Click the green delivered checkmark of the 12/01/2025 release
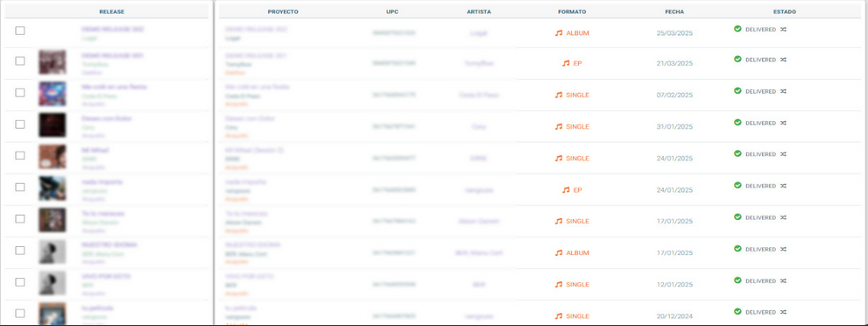Screen dimensions: 868x326 click(737, 280)
